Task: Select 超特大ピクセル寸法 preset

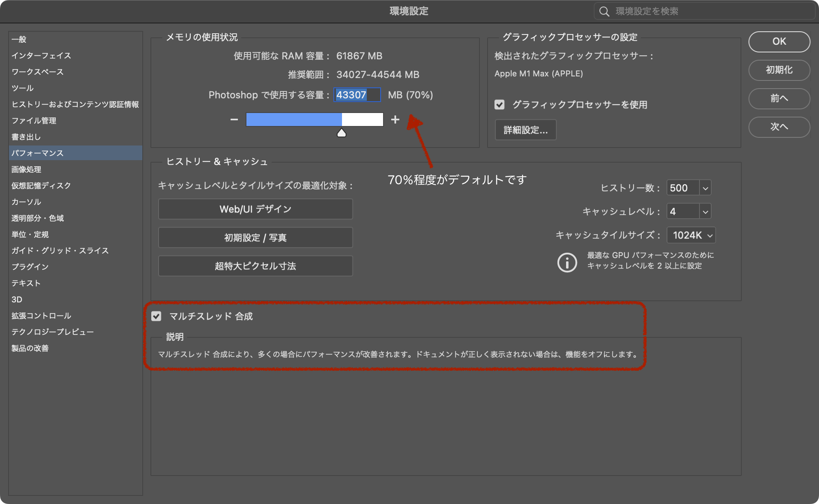Action: [x=255, y=266]
